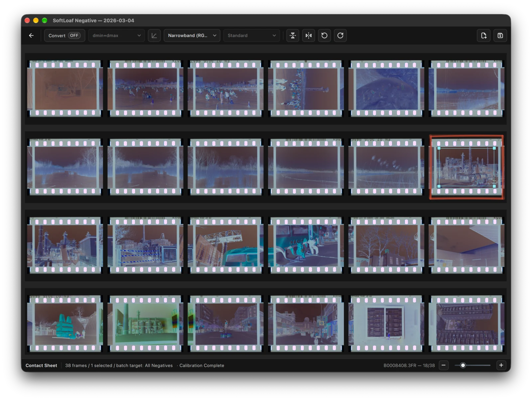Click the Calibration Complete status text
This screenshot has width=532, height=400.
pos(202,365)
